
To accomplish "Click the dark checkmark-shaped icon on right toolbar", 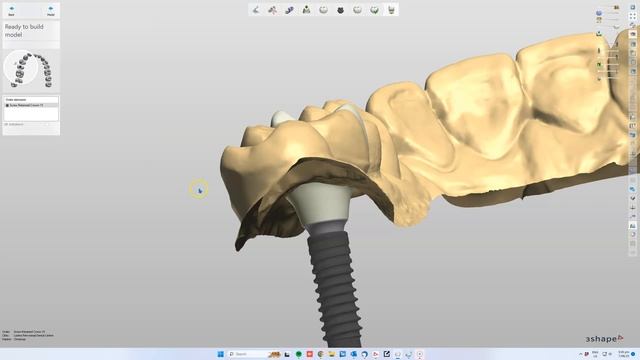I will (x=633, y=198).
